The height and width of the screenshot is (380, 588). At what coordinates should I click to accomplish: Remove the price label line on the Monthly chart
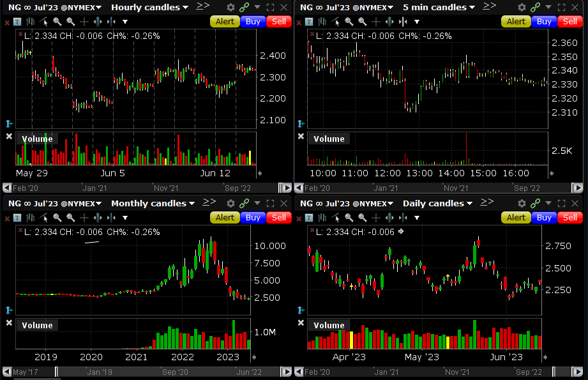coord(20,229)
